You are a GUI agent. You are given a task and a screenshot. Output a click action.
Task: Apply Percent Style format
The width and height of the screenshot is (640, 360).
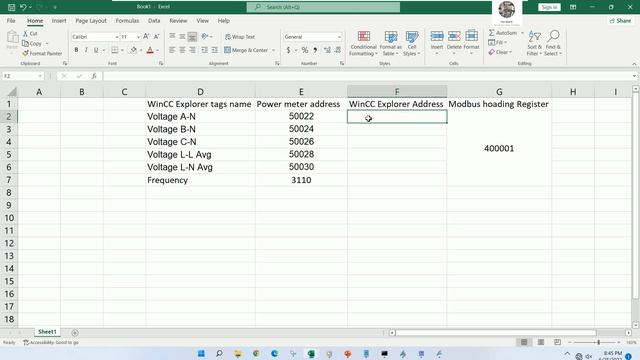(304, 50)
